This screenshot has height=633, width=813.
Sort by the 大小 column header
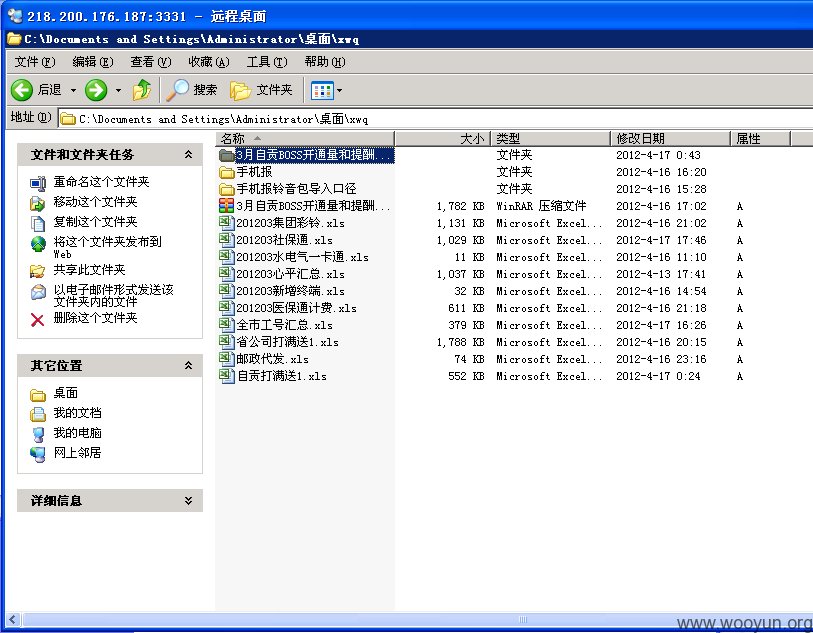pos(442,138)
